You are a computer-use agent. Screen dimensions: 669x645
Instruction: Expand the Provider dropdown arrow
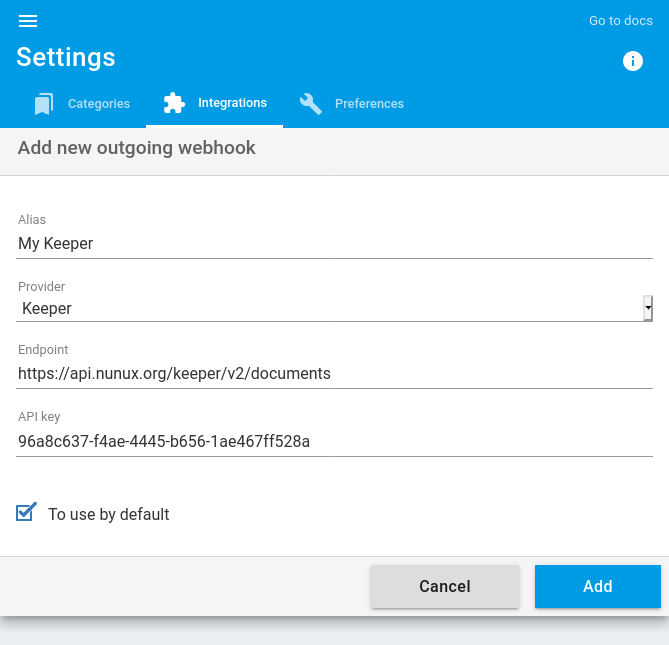click(x=648, y=308)
